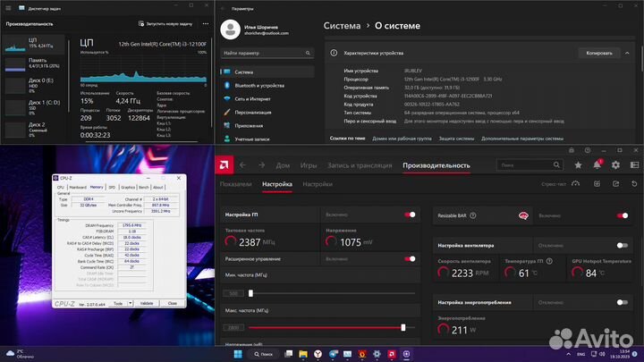Launch the stress test gauge icon

[575, 184]
